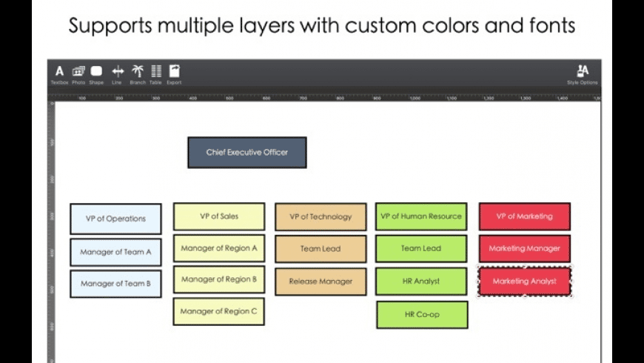This screenshot has width=644, height=363.
Task: Open Style Options panel
Action: coord(583,72)
